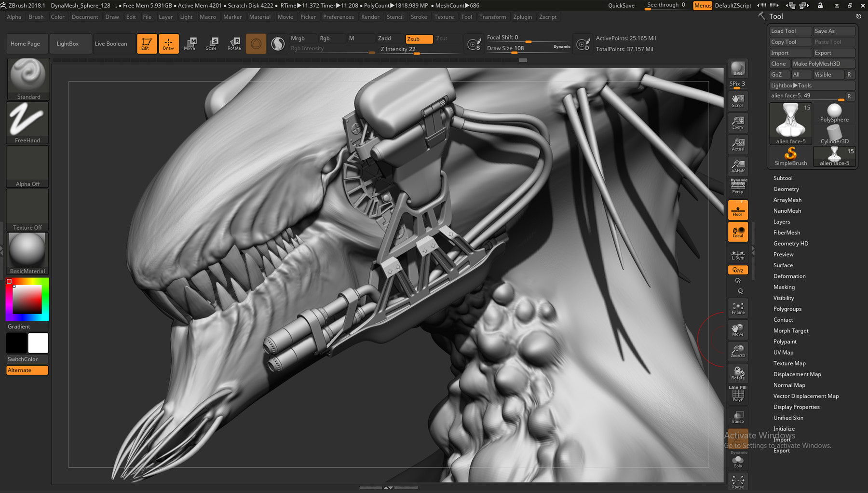
Task: Expand the Geometry section
Action: click(786, 189)
